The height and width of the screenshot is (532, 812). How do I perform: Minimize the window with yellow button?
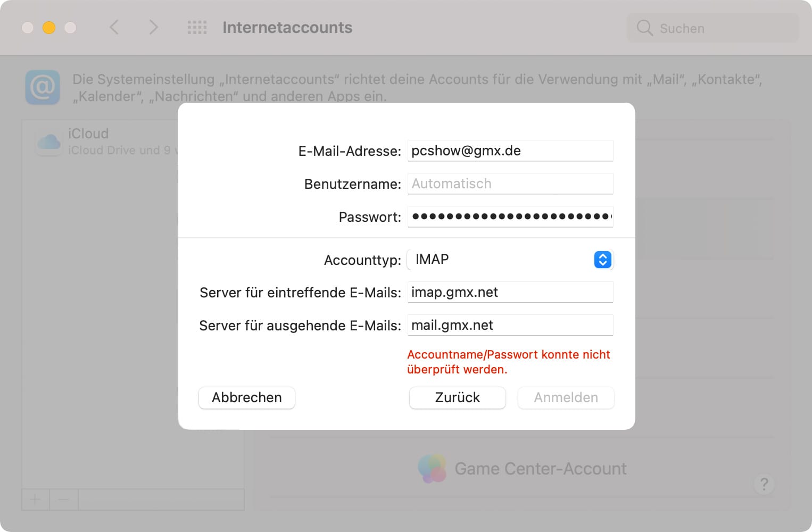(x=49, y=28)
